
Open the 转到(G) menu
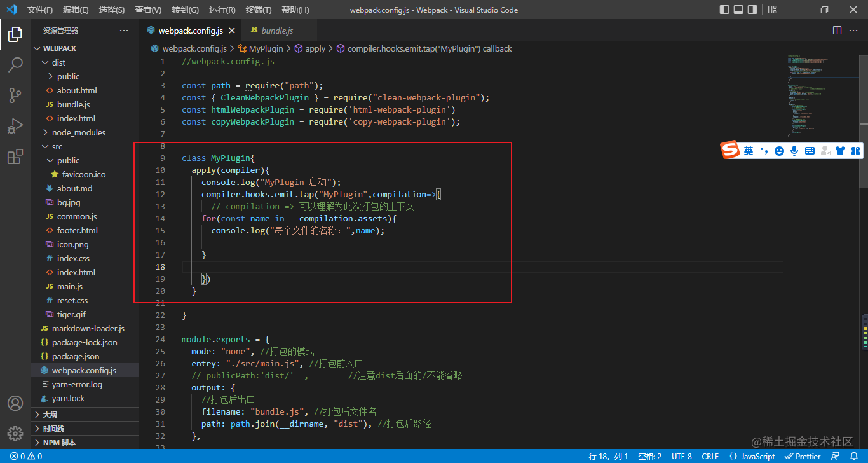click(x=185, y=10)
